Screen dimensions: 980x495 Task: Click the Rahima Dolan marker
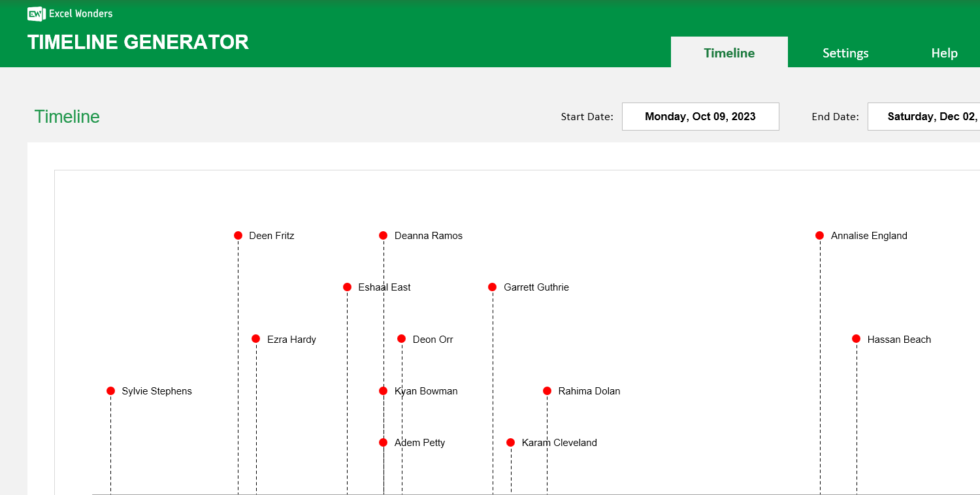coord(547,391)
